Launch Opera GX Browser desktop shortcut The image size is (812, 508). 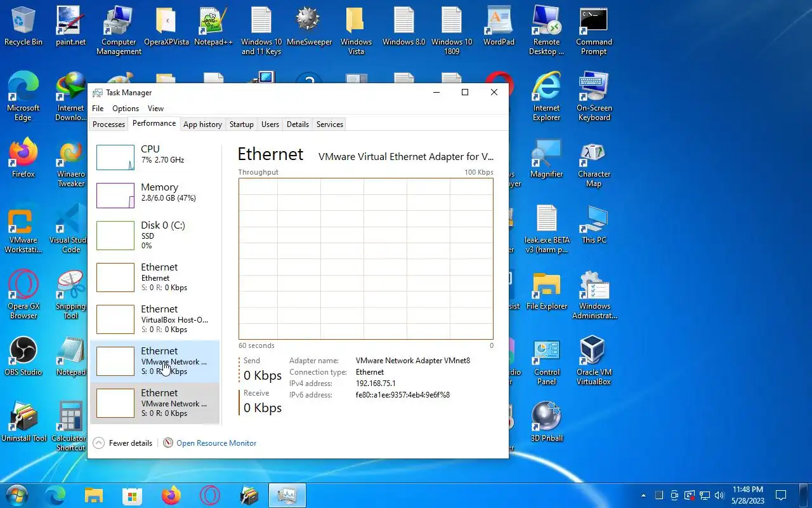click(x=23, y=295)
